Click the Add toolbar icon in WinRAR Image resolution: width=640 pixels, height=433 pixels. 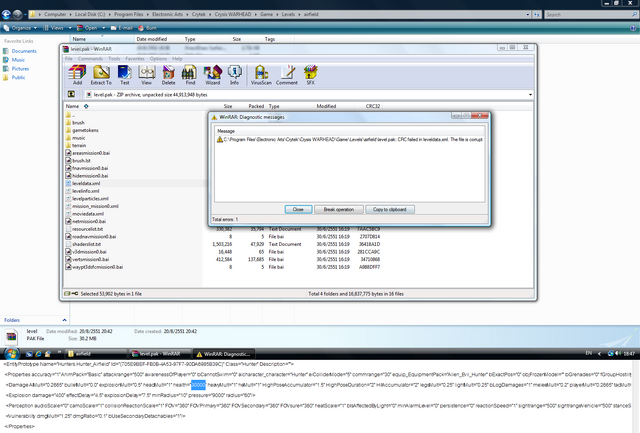pos(77,75)
